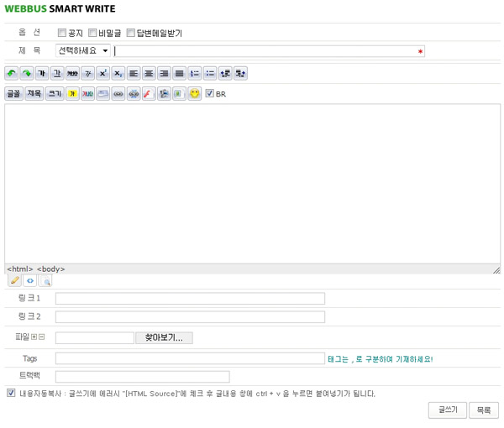Insert a hyperlink with the chain icon
Viewport: 504px width, 428px height.
pos(118,94)
